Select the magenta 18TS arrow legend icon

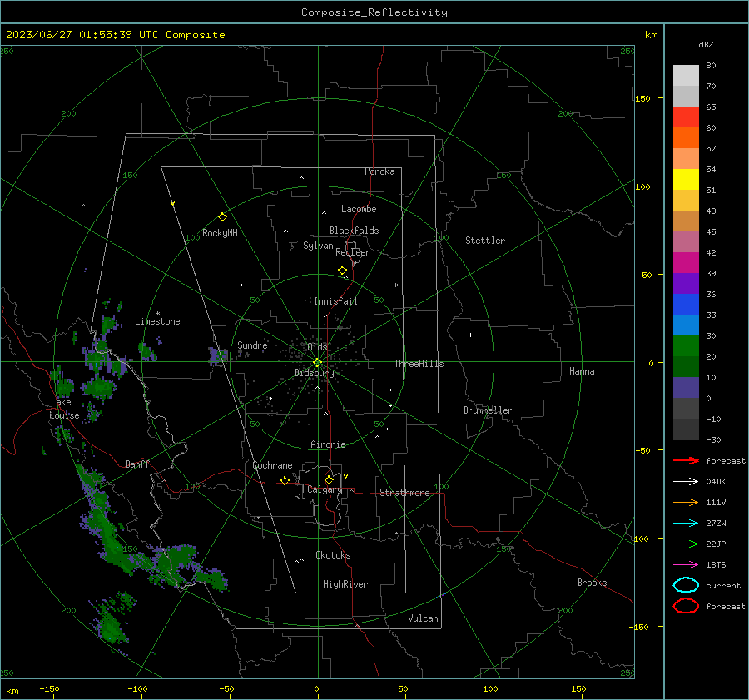pyautogui.click(x=686, y=565)
